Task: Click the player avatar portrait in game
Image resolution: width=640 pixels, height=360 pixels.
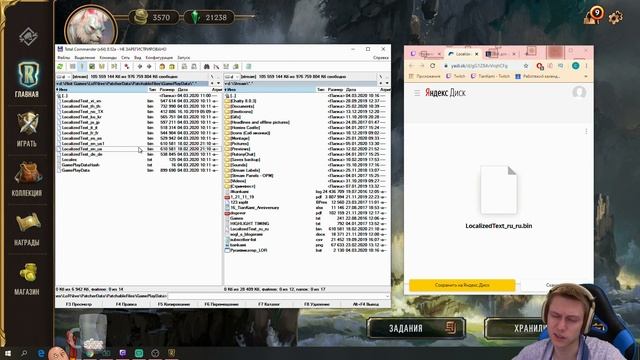Action: click(91, 26)
